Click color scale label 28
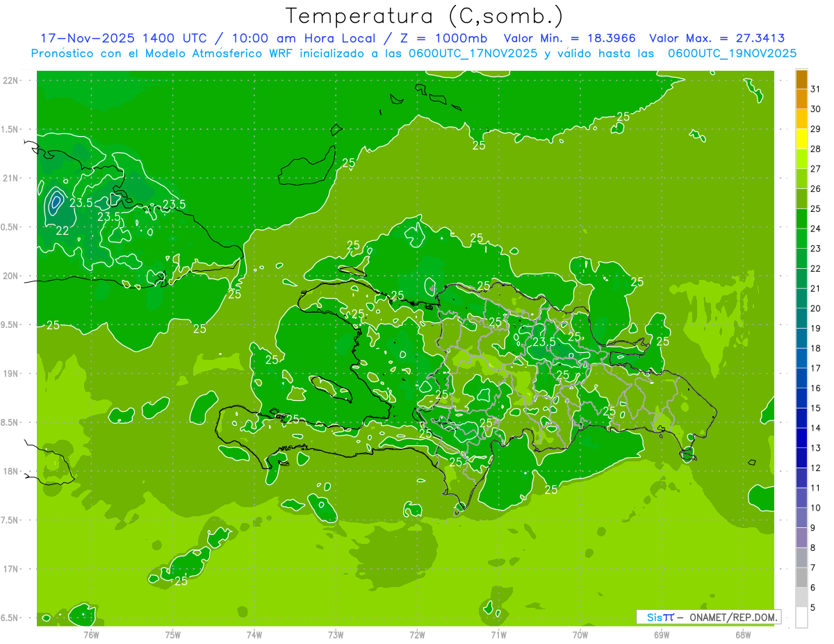The width and height of the screenshot is (834, 644). click(x=816, y=149)
